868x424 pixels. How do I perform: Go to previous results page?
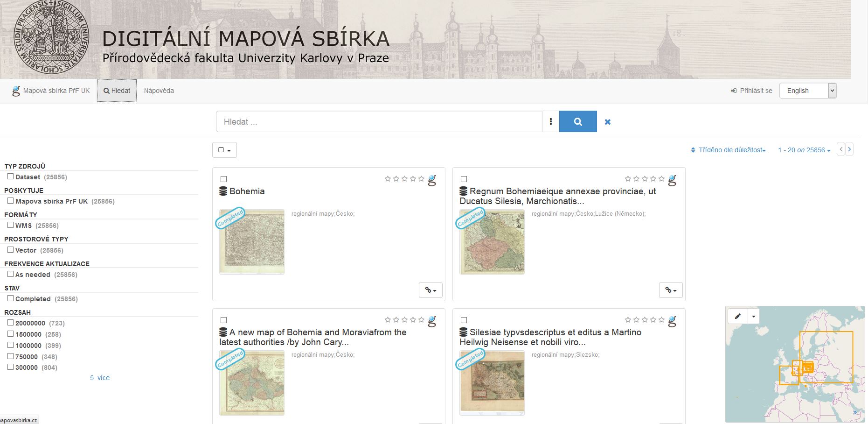coord(841,149)
